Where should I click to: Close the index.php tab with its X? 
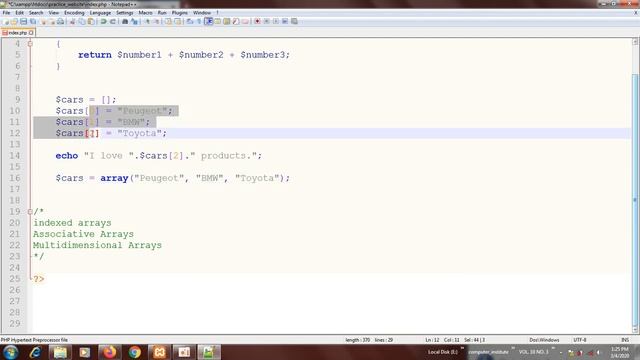[x=31, y=32]
